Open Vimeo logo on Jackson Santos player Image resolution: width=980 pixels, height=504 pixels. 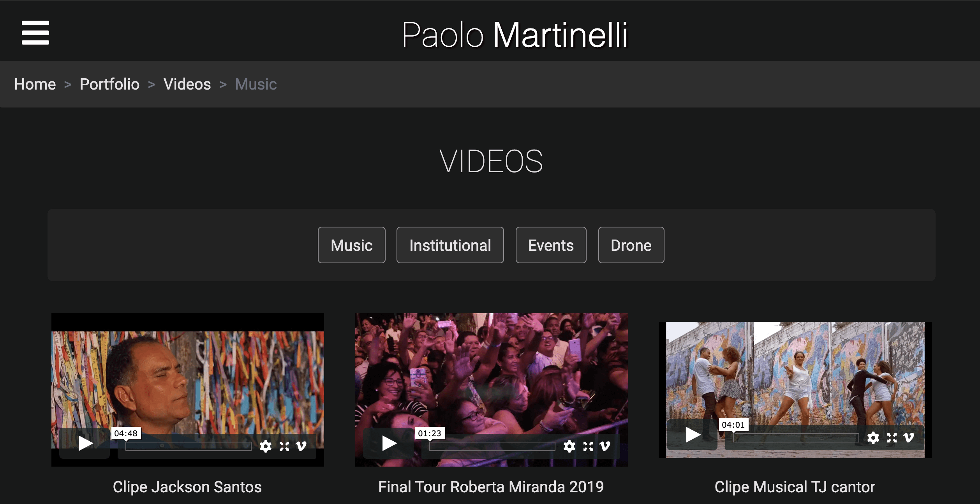point(301,446)
